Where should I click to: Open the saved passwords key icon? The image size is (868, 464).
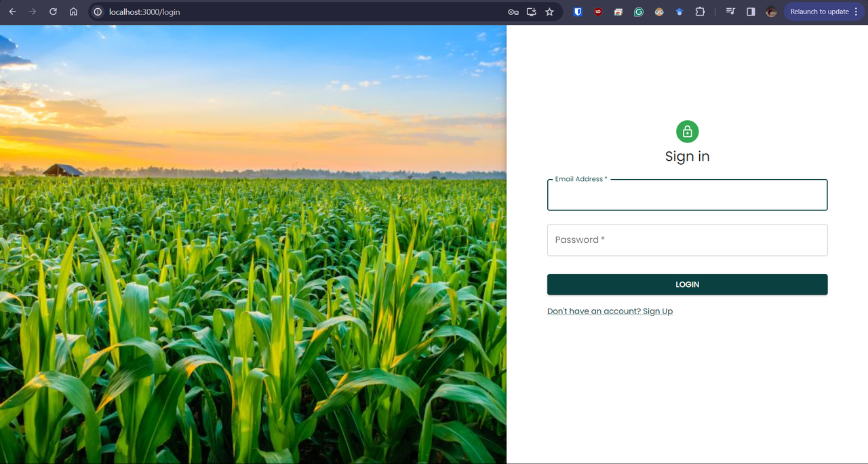513,12
